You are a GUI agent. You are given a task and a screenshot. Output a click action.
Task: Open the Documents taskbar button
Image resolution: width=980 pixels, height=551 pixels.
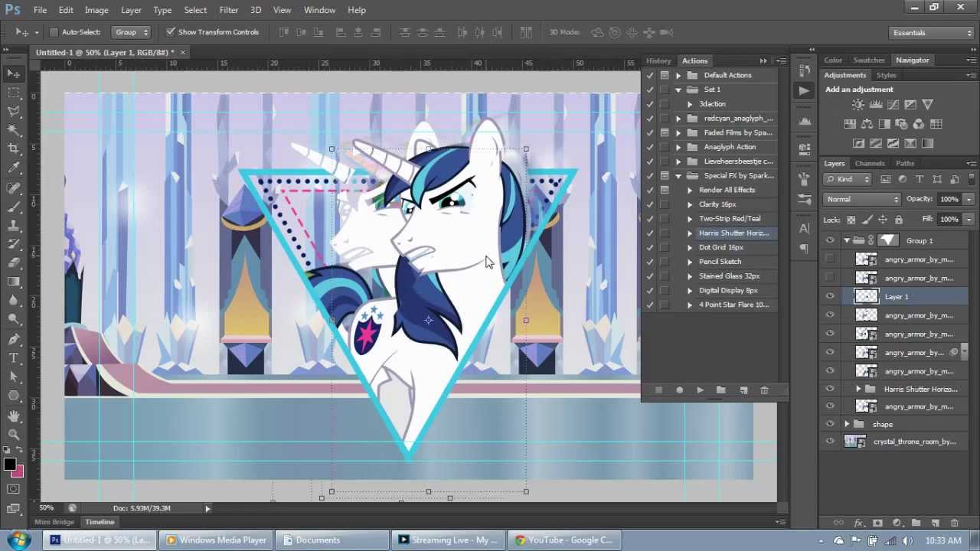click(x=331, y=540)
